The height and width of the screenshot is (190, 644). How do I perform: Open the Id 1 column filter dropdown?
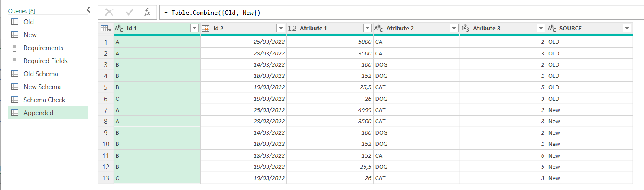[x=194, y=28]
